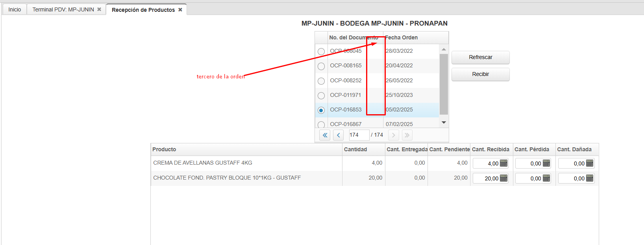This screenshot has width=644, height=245.
Task: Go to previous page of orders
Action: click(x=338, y=135)
